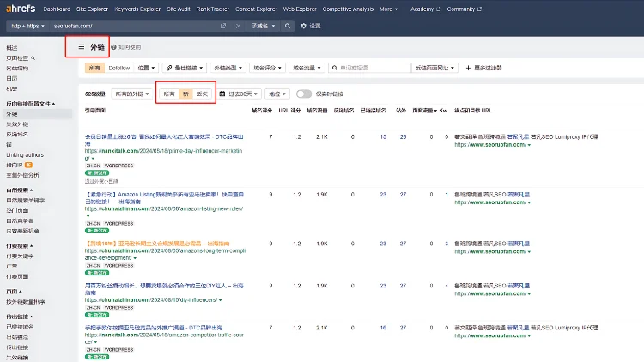Screen dimensions: 644x362
Task: Click the small search icon beside 页面检查
Action: click(33, 58)
